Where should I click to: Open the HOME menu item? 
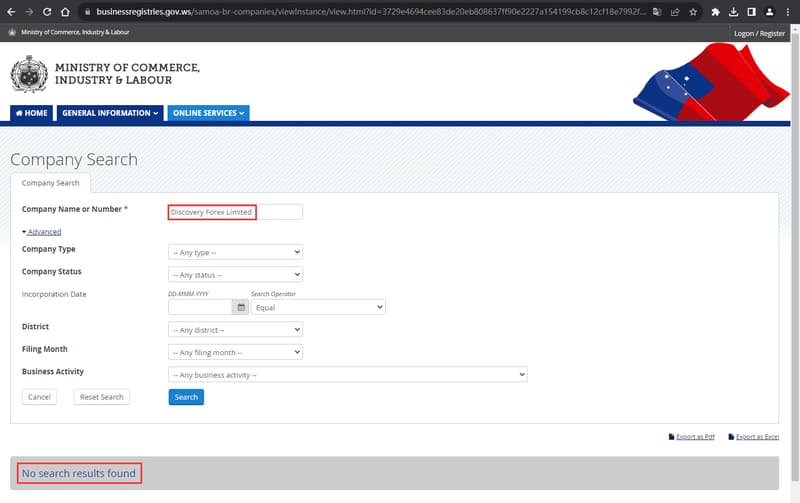coord(32,113)
